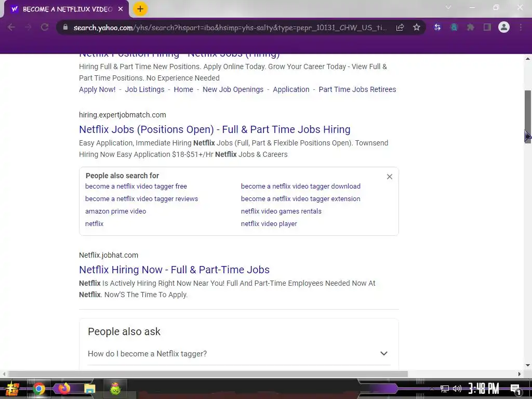
Task: Click the horizontal scrollbar right arrow
Action: [x=520, y=374]
